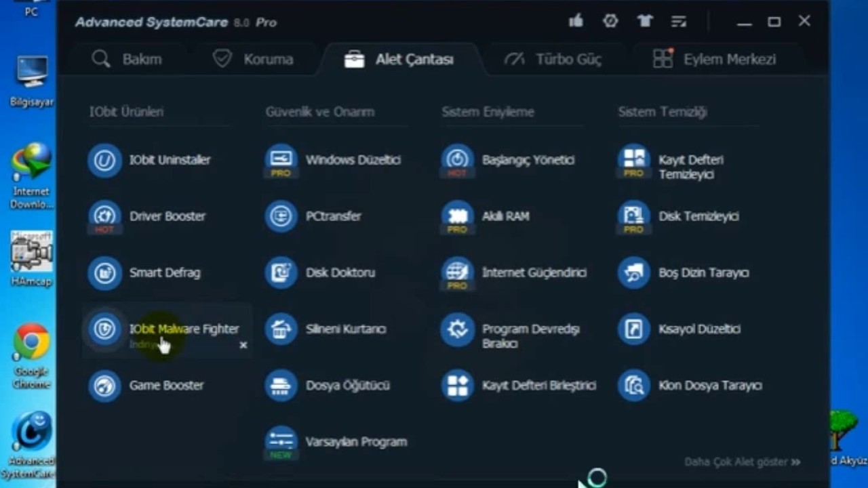Click Daha Çok Alet göster link

(742, 462)
